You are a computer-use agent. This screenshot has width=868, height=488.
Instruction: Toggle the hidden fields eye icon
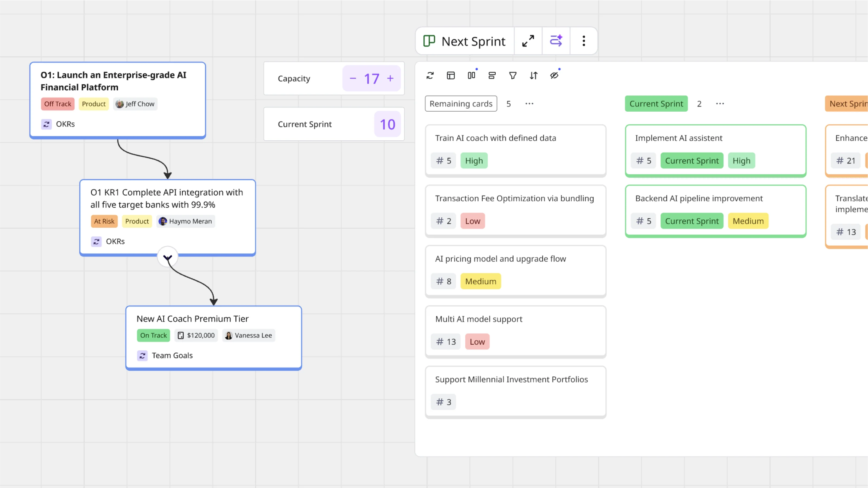click(x=554, y=75)
